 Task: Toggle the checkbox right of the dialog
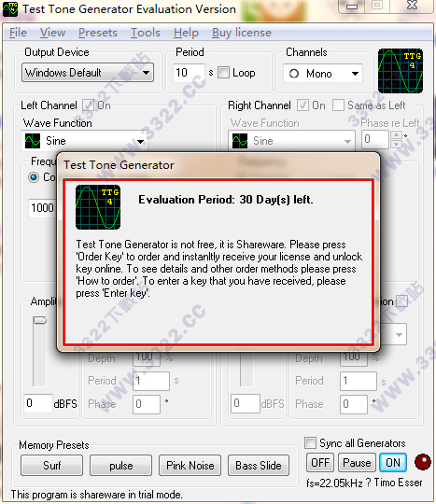[x=401, y=301]
